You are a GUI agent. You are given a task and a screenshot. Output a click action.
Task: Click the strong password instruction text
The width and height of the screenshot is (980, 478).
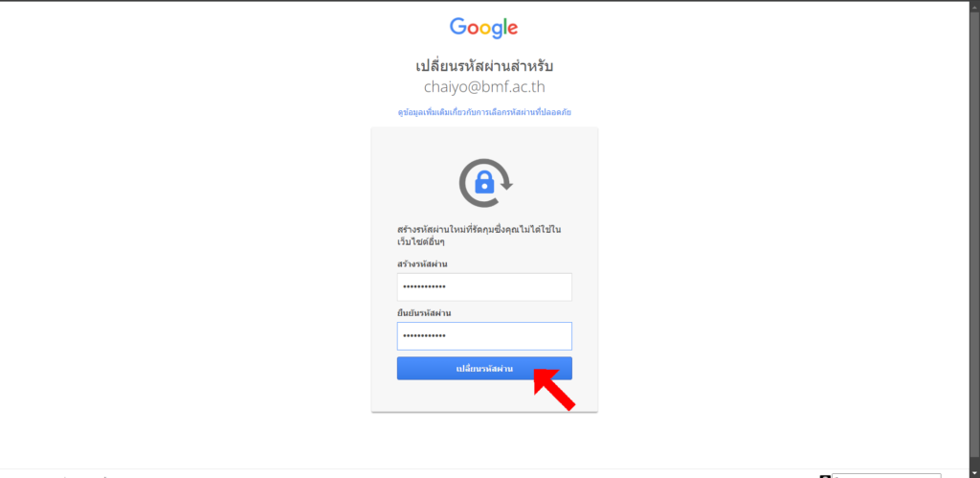[479, 236]
